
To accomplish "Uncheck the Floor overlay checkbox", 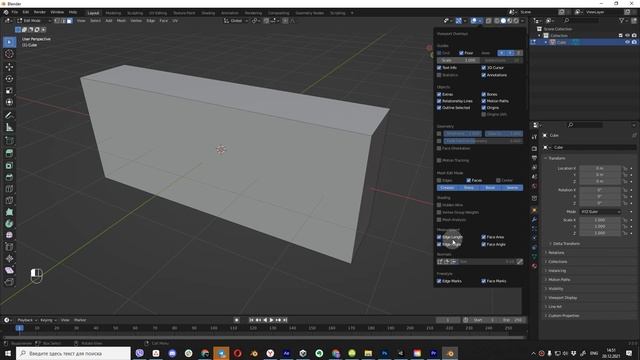I will [x=461, y=53].
